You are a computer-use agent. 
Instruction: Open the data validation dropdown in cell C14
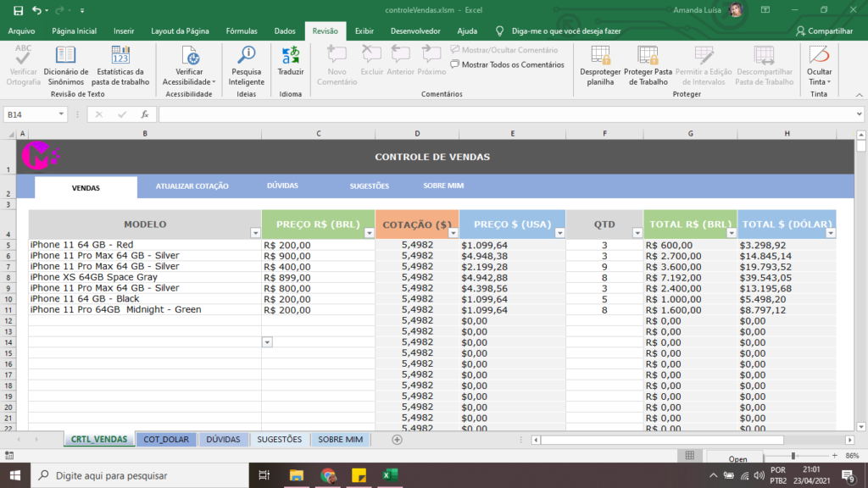point(267,342)
